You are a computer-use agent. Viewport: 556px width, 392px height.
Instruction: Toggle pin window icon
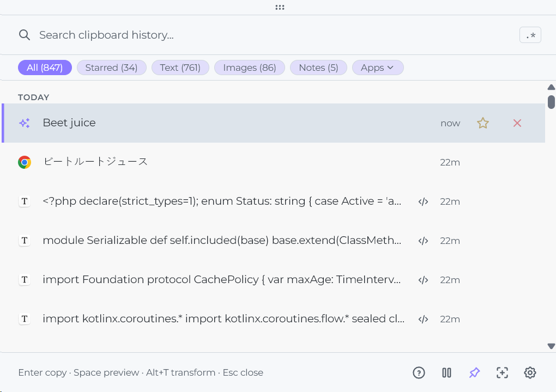coord(474,373)
